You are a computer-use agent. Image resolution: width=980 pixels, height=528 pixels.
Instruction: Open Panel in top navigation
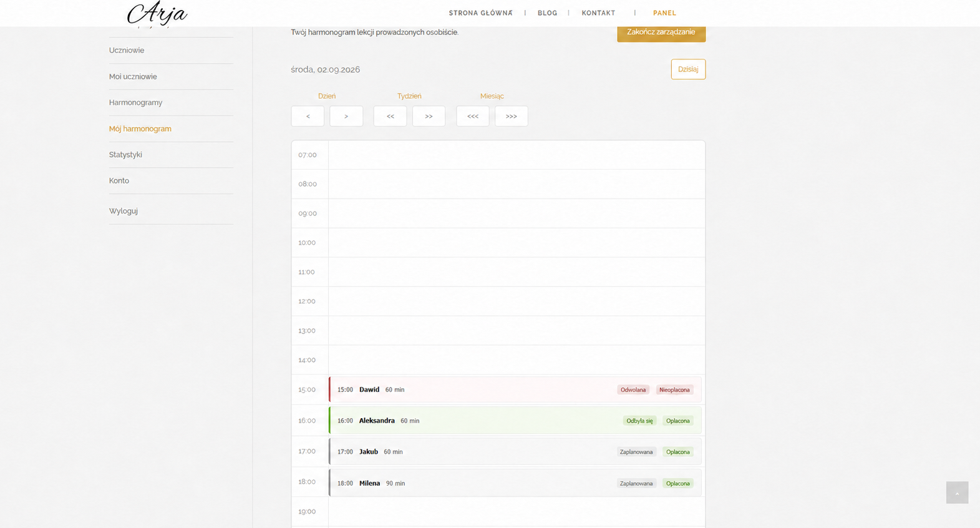click(x=664, y=13)
